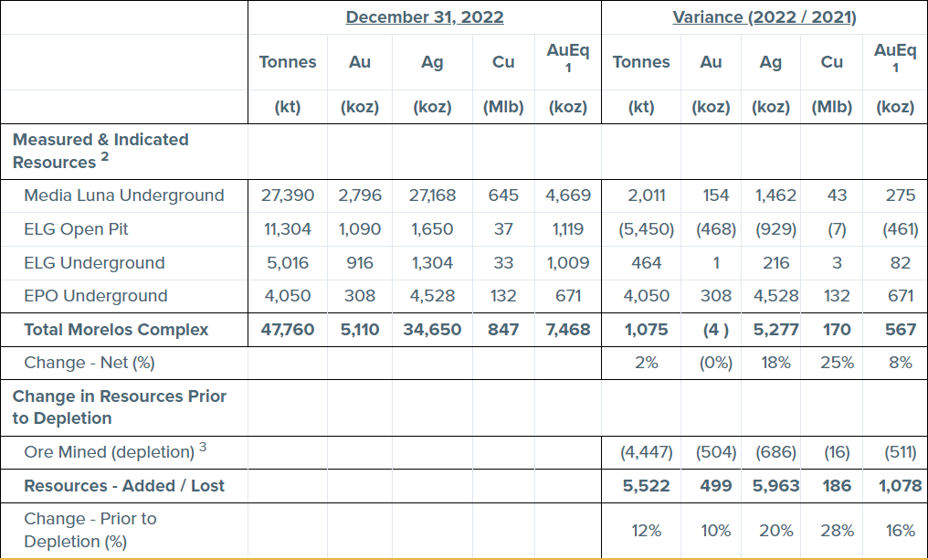Screen dimensions: 928x560
Task: Select the "Media Luna Underground" row label
Action: (x=123, y=195)
